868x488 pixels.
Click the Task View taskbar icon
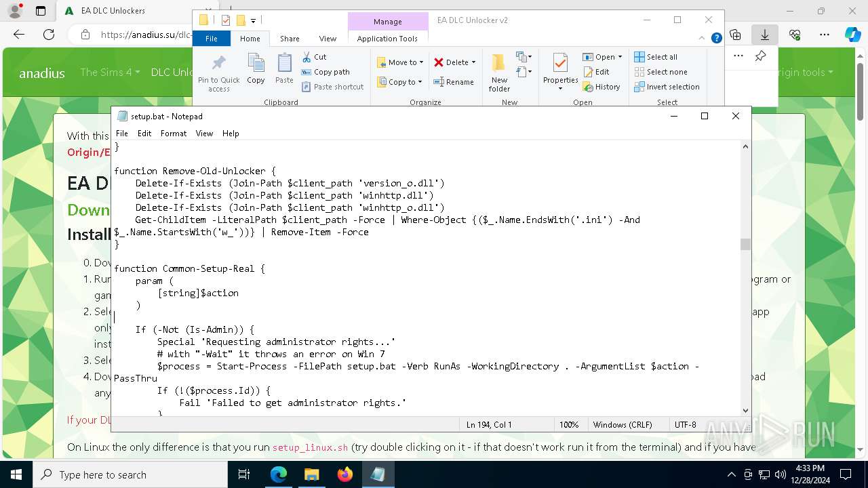coord(245,474)
